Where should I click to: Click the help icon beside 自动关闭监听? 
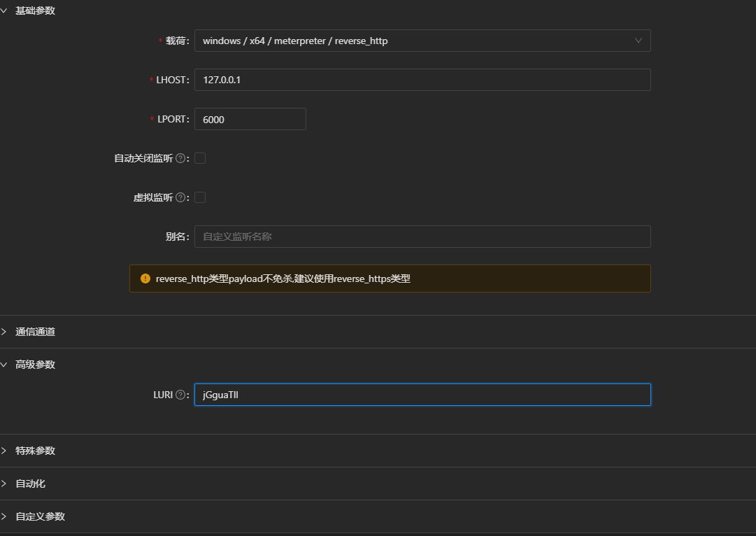coord(180,158)
